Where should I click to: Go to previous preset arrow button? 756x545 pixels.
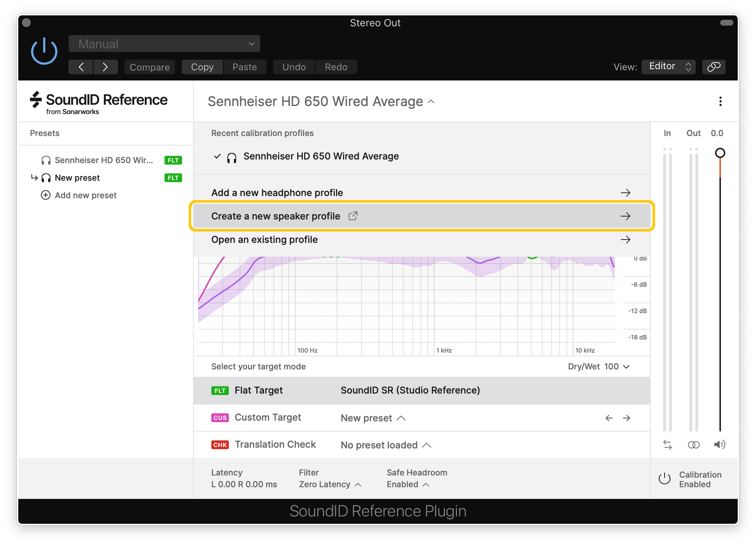(81, 67)
